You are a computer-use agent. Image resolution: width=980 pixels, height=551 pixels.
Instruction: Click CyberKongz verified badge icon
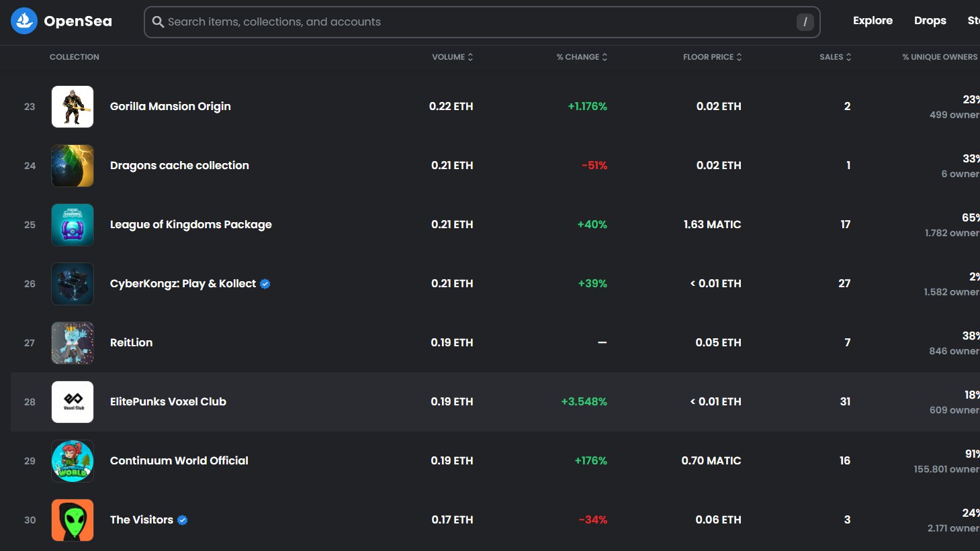coord(265,284)
